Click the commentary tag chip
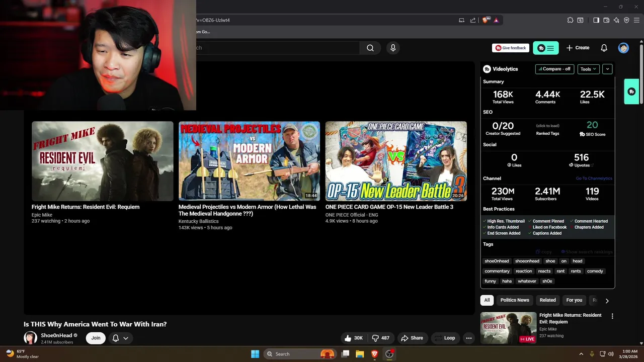644x362 pixels. [x=497, y=271]
